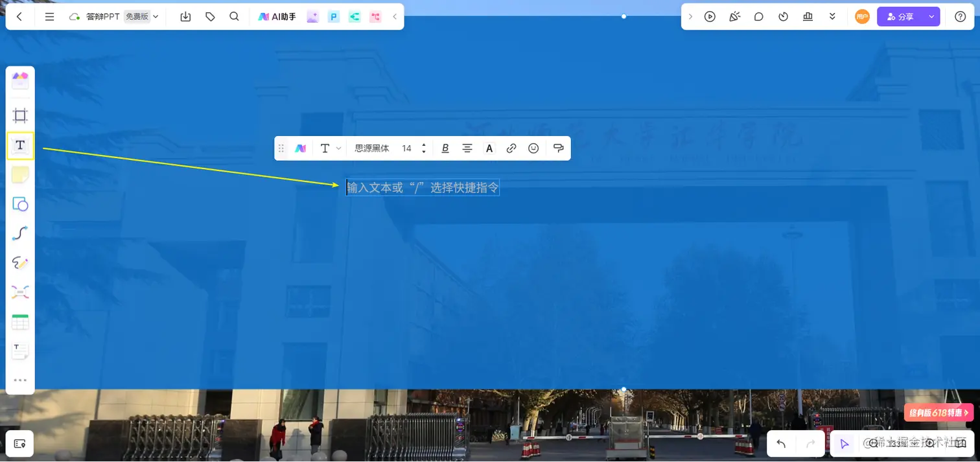
Task: Select the mind map tool in sidebar
Action: point(20,292)
